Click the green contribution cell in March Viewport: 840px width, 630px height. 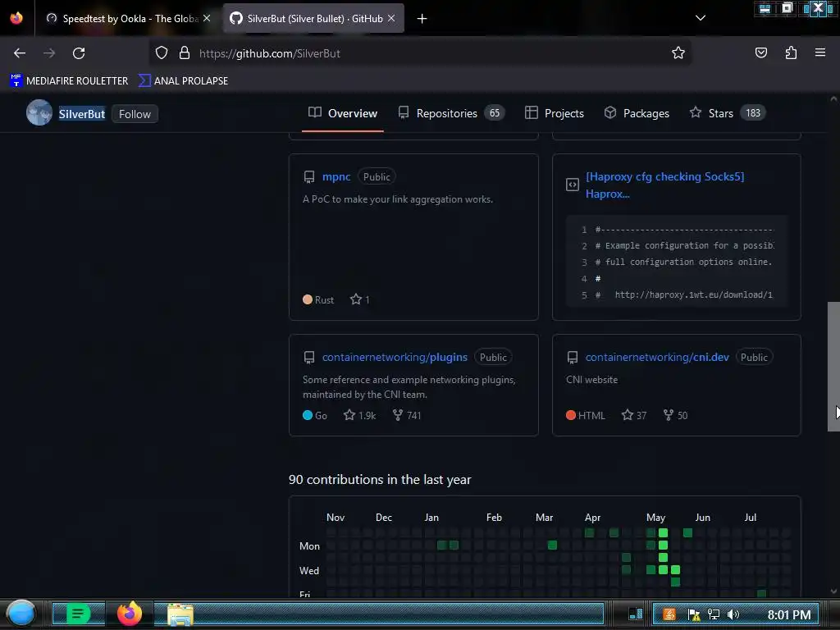(x=552, y=546)
